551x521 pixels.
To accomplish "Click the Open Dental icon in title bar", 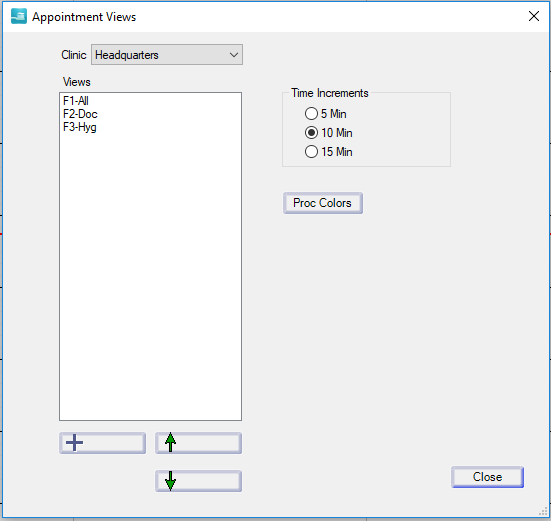I will click(19, 16).
